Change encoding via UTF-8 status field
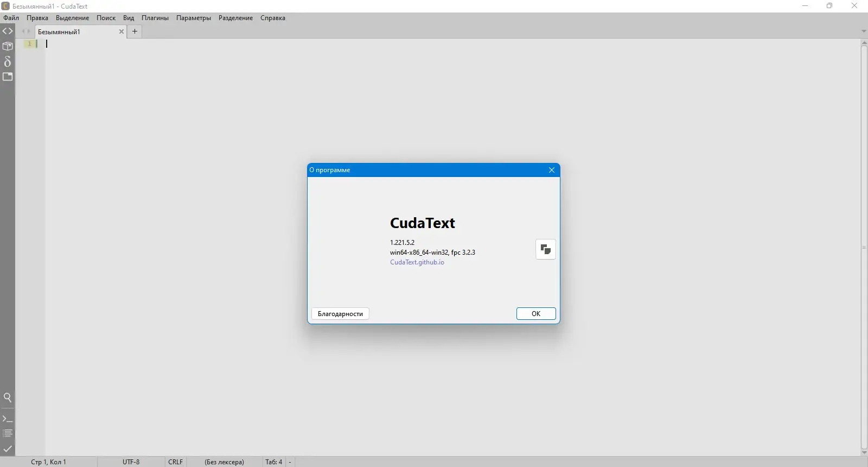The height and width of the screenshot is (467, 868). [131, 462]
